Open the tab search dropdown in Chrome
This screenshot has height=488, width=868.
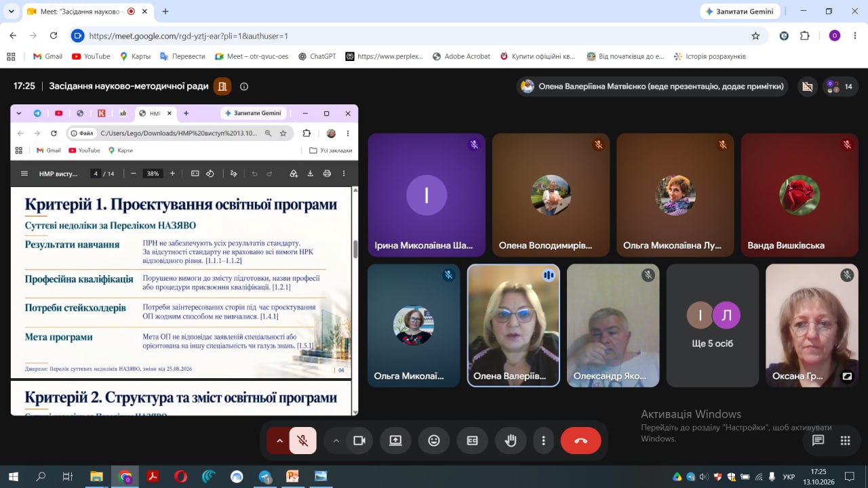pyautogui.click(x=12, y=12)
